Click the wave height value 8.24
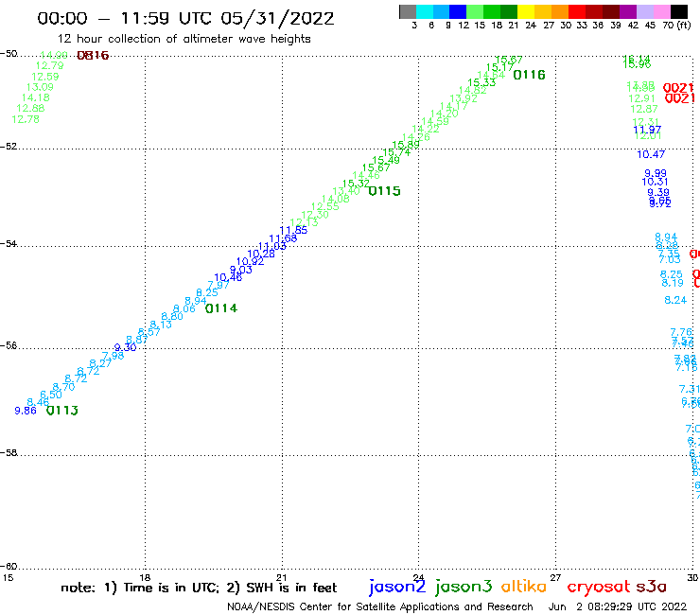 (x=675, y=300)
